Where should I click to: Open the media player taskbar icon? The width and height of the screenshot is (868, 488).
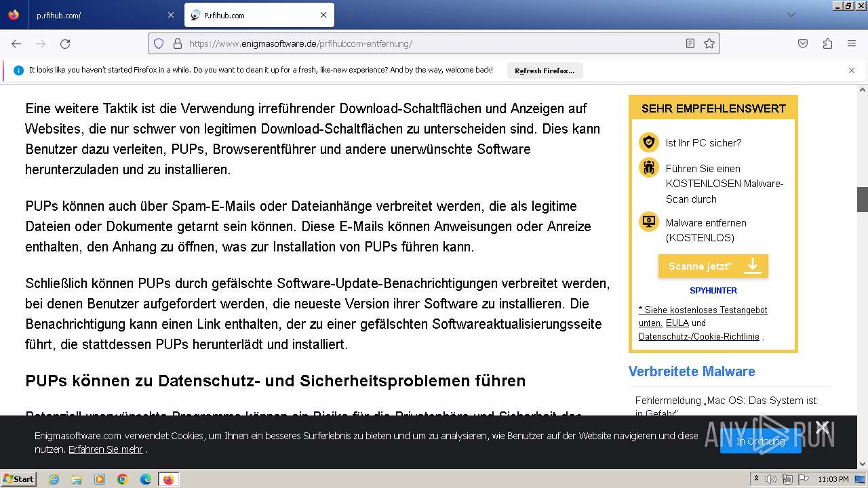[x=100, y=479]
